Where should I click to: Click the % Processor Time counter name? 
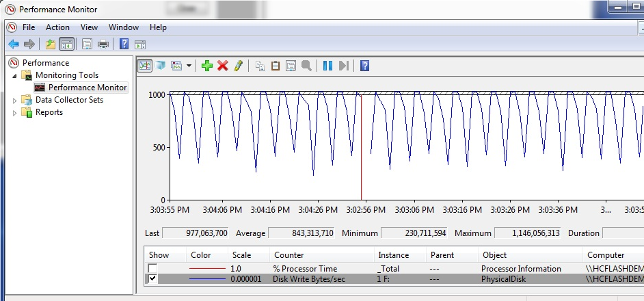(305, 269)
